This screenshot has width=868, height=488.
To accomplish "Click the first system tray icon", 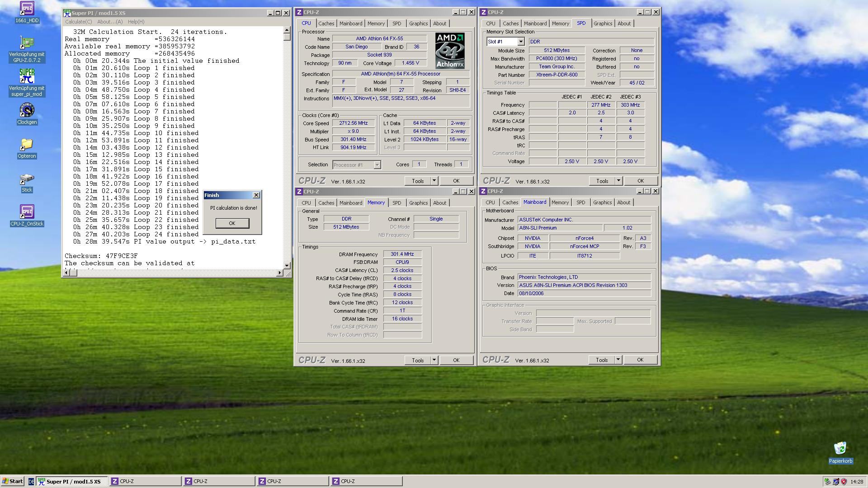I will pos(827,481).
